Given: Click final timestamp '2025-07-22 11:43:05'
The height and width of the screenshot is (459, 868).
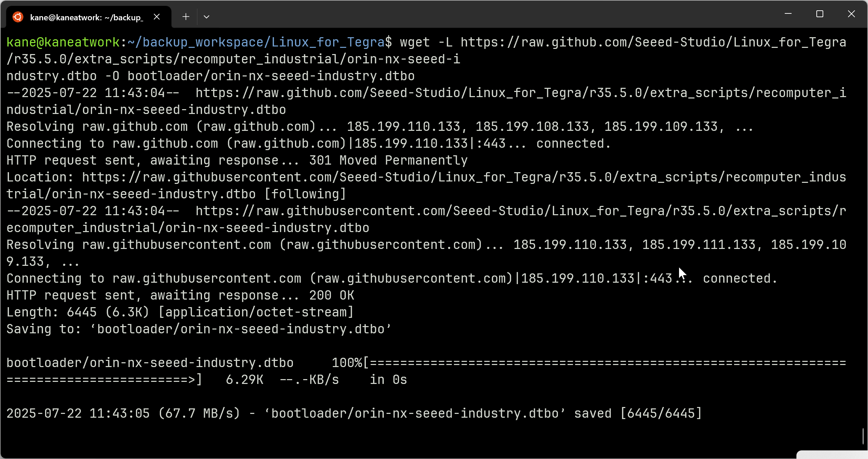Looking at the screenshot, I should click(78, 413).
